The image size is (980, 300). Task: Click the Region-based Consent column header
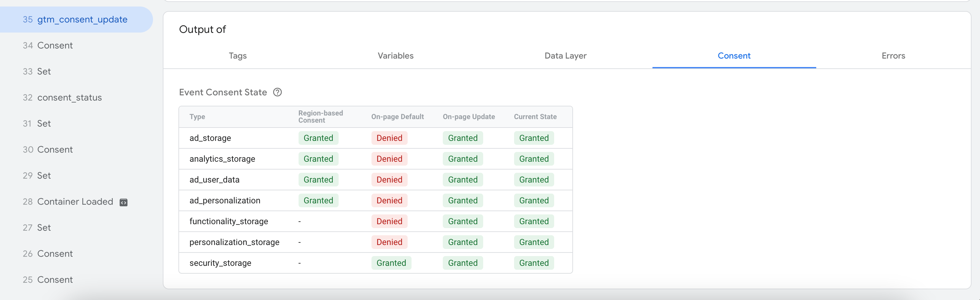click(320, 117)
